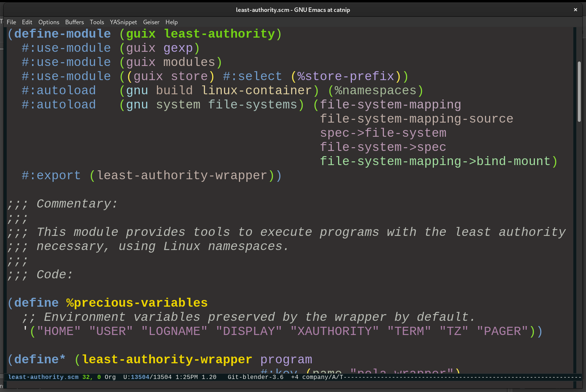
Task: Close the Emacs window with X button
Action: pos(575,10)
